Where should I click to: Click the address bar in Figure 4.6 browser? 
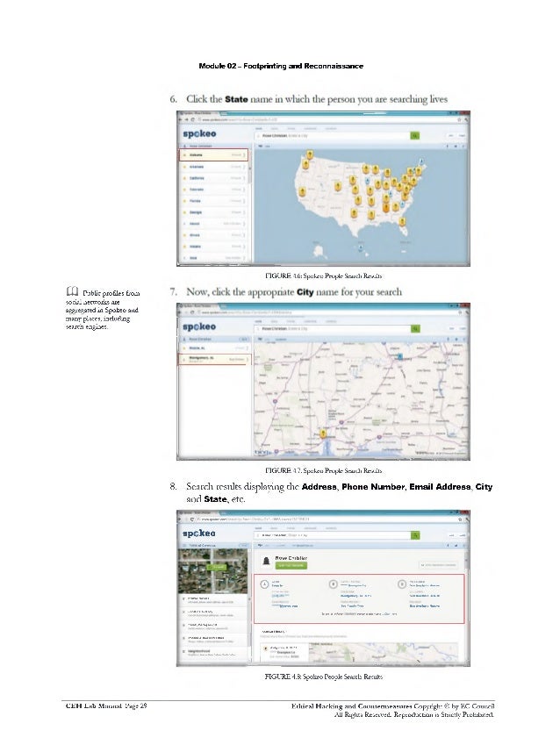pyautogui.click(x=327, y=119)
